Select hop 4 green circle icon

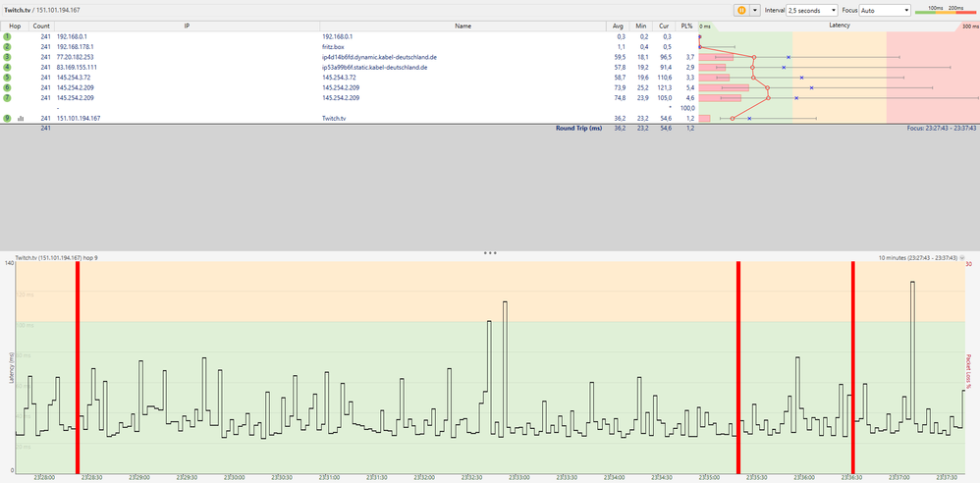point(7,67)
